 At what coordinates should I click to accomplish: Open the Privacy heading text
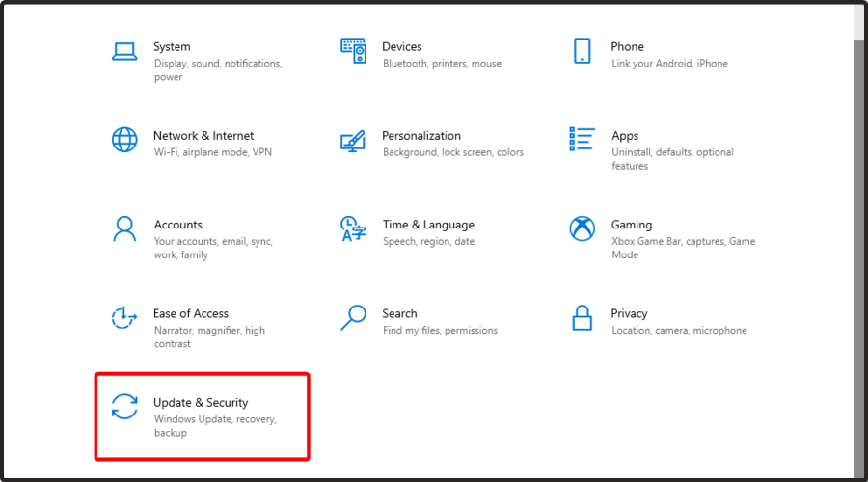(629, 313)
